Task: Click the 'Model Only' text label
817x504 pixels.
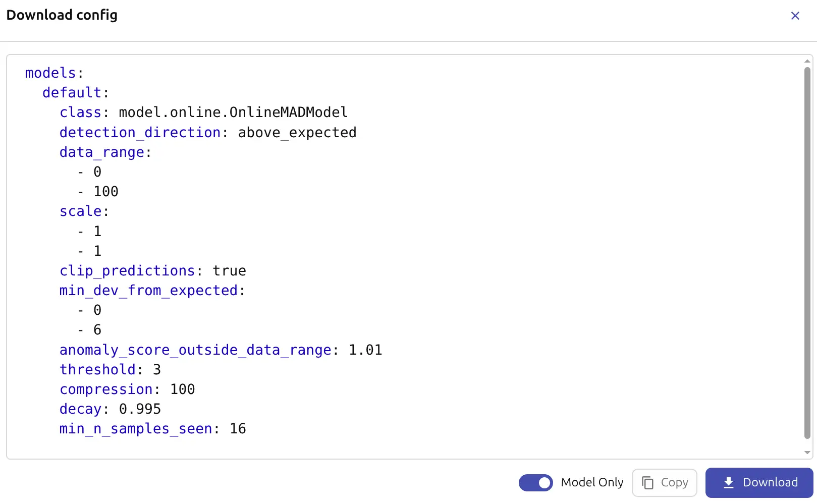Action: (592, 483)
